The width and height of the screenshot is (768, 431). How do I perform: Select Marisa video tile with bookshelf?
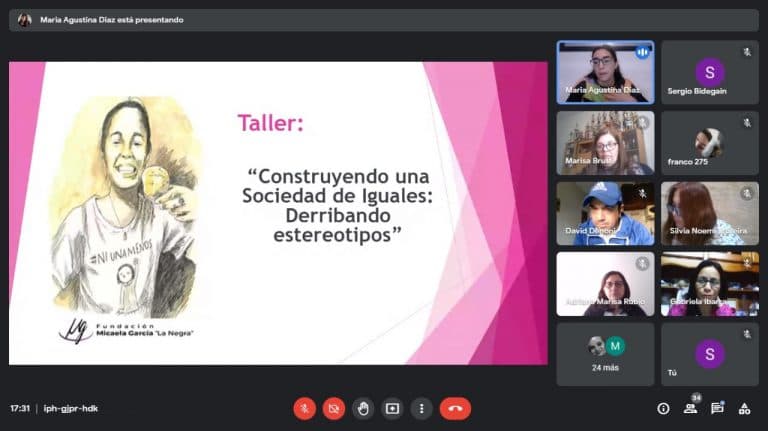(x=605, y=143)
